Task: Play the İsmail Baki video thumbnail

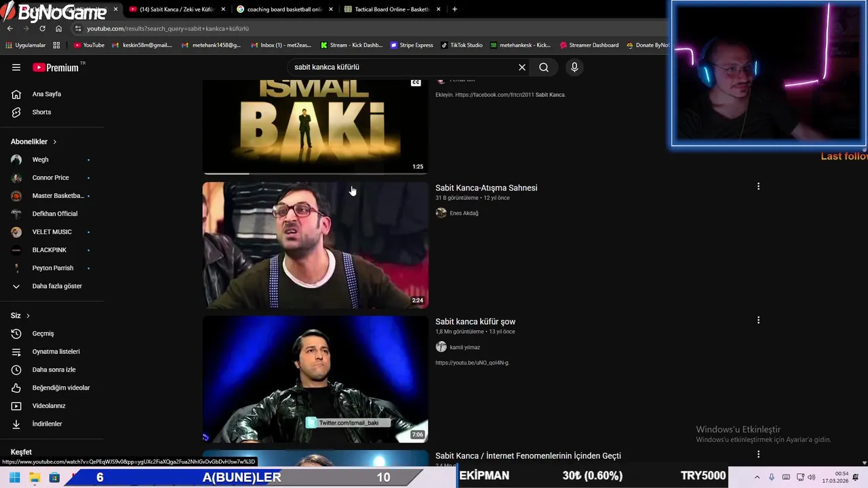Action: point(315,126)
